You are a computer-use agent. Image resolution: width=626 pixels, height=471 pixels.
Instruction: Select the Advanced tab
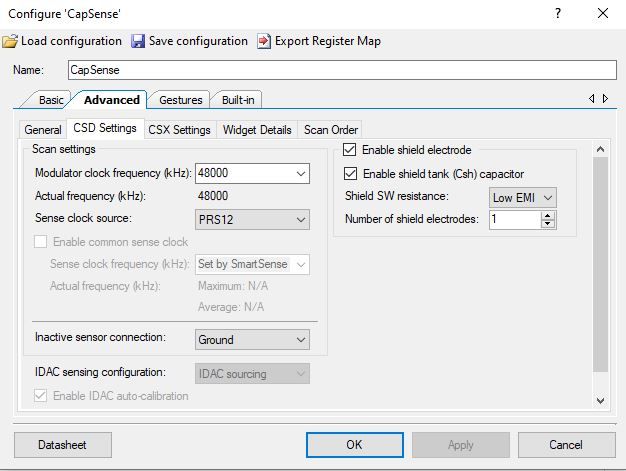(112, 100)
